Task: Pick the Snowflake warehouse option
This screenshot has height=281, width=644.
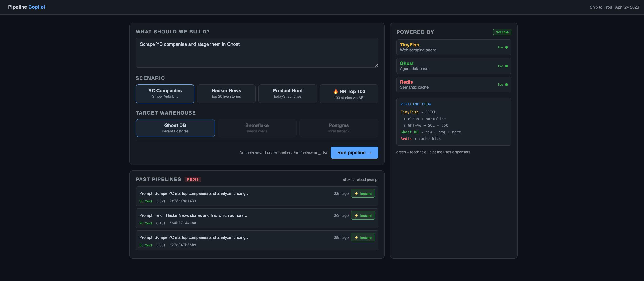Action: 257,128
